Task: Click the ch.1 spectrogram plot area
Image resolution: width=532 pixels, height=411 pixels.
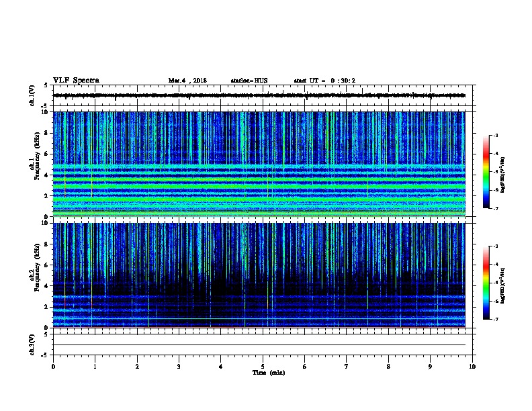Action: (x=259, y=164)
